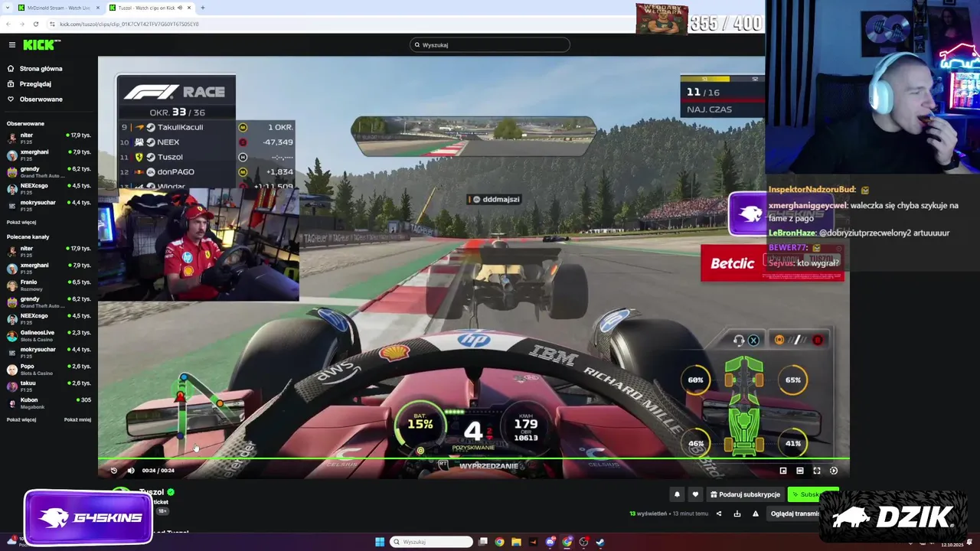Share the clip via share icon
Screen dimensions: 980x551
point(719,514)
